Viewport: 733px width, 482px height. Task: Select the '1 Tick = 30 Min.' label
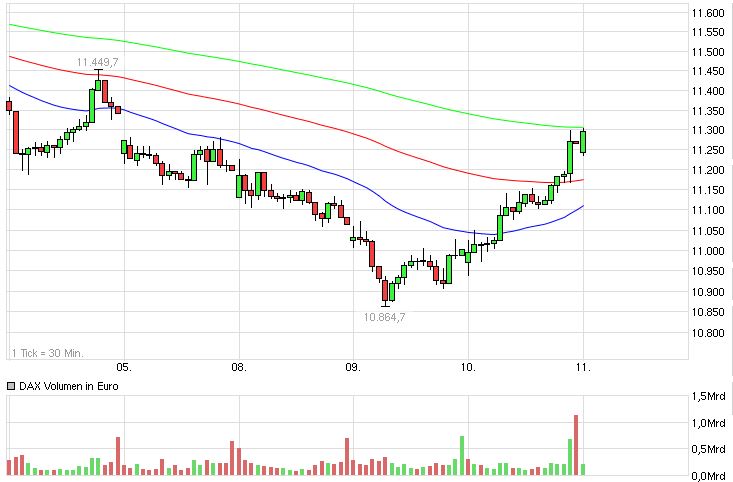[46, 352]
